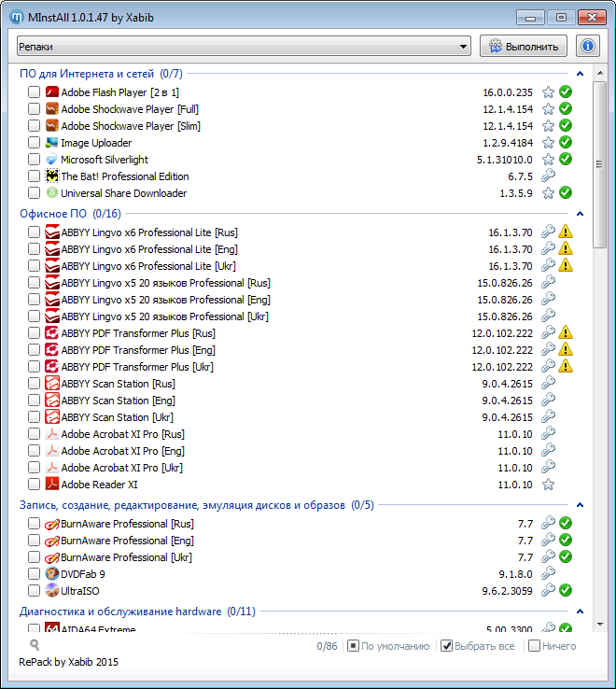Click the UltraISO disc app icon

point(52,591)
